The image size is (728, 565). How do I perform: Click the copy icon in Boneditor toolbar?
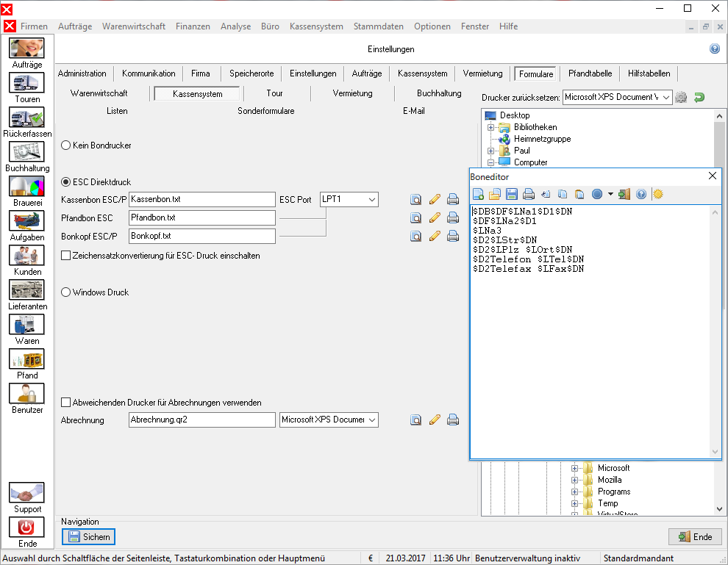click(563, 195)
